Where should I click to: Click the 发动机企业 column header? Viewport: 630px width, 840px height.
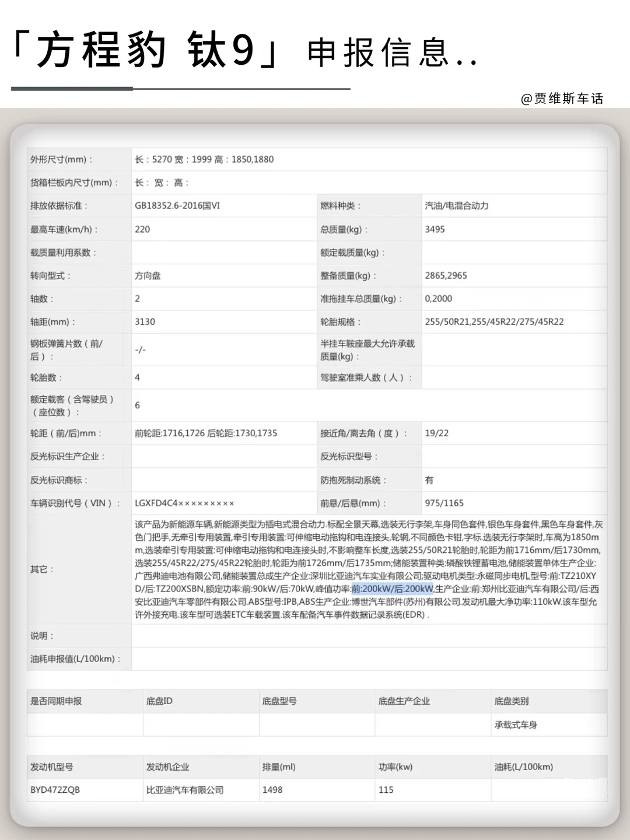pyautogui.click(x=167, y=766)
